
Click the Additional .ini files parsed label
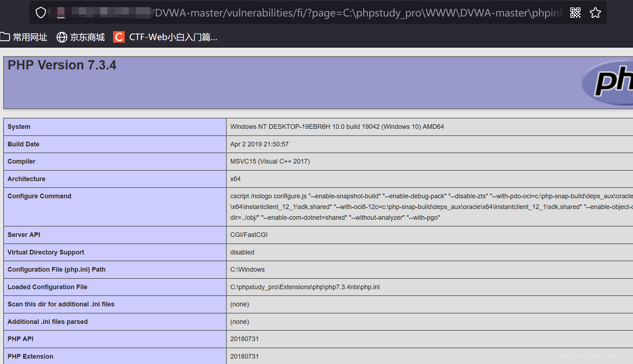48,322
